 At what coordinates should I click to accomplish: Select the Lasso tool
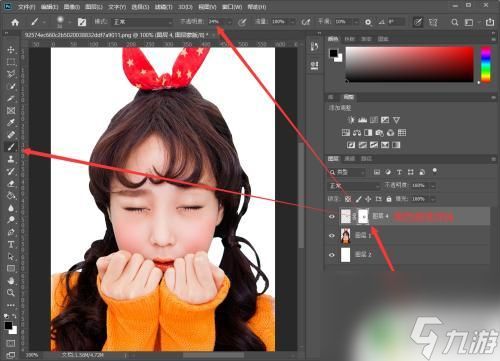pyautogui.click(x=11, y=74)
